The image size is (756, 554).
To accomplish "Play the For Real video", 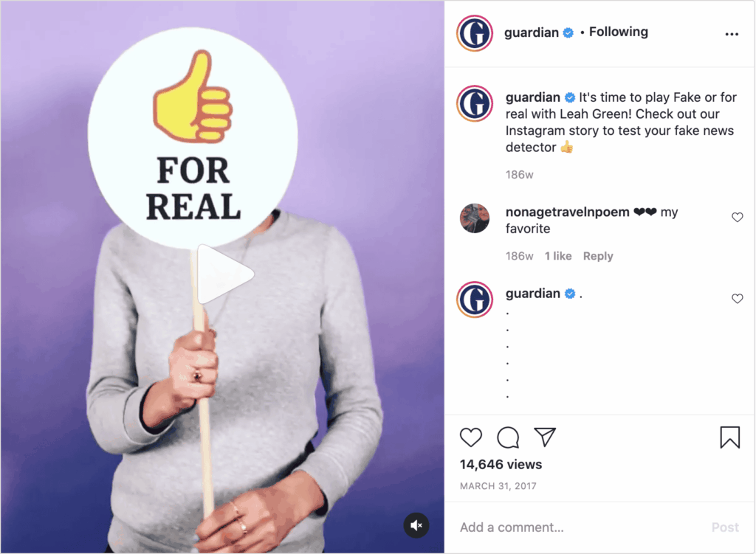I will pyautogui.click(x=225, y=274).
